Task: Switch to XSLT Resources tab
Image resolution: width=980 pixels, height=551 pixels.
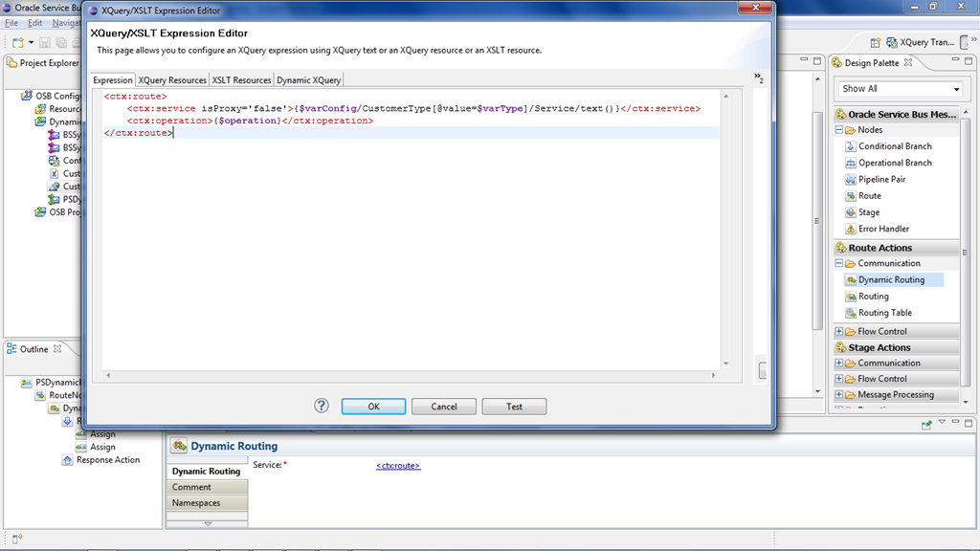Action: pos(241,80)
